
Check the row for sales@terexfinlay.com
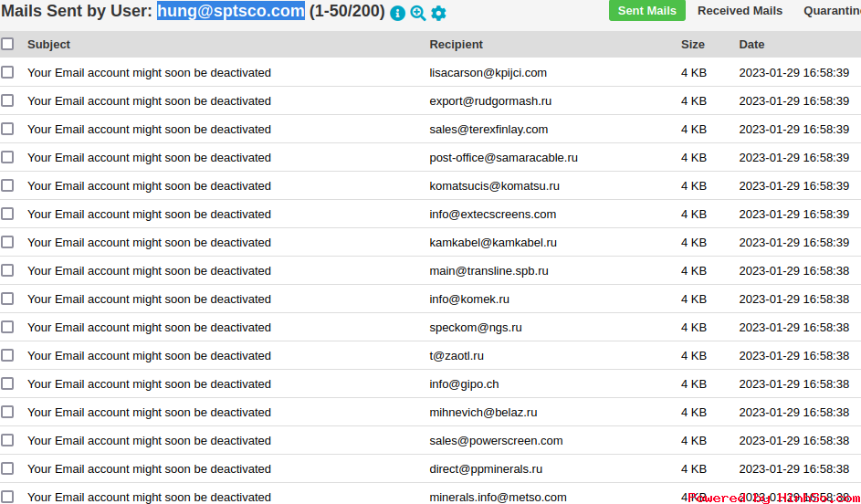[7, 129]
